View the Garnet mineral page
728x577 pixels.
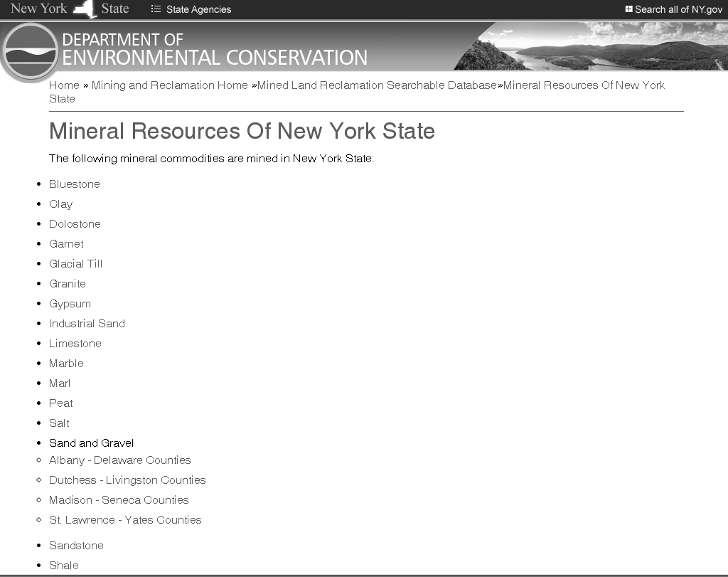[66, 244]
